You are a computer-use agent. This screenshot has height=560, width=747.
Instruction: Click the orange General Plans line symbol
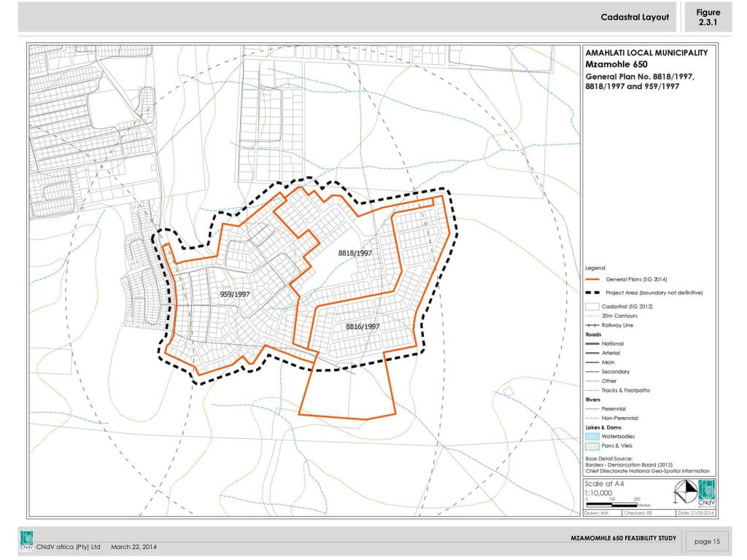[x=592, y=279]
